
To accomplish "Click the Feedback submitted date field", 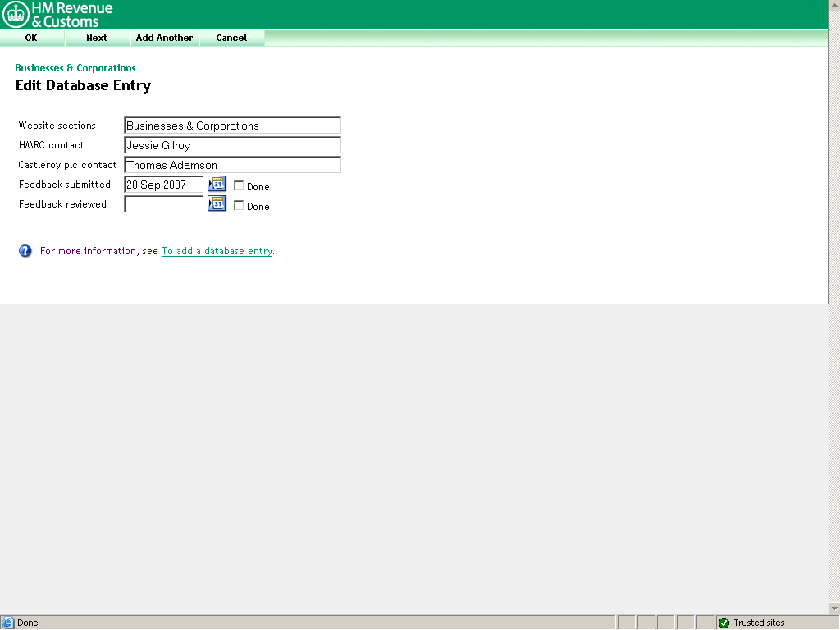I will pos(163,185).
